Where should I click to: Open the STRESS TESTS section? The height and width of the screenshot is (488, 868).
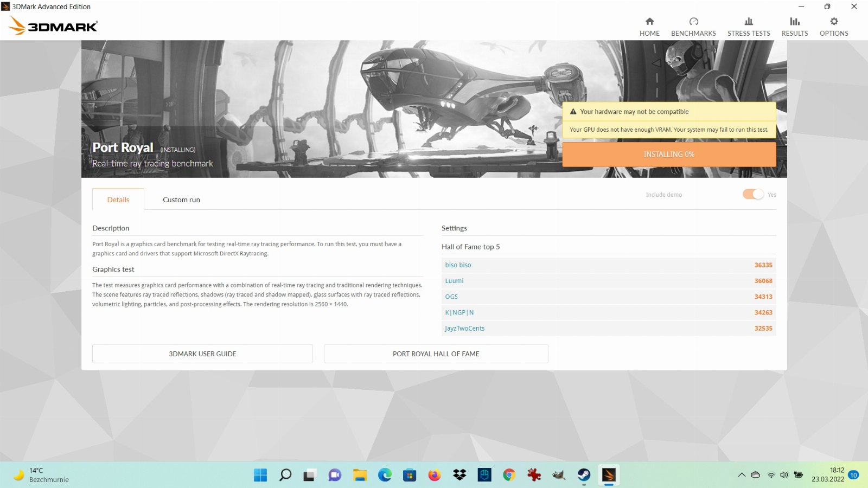[x=749, y=27]
